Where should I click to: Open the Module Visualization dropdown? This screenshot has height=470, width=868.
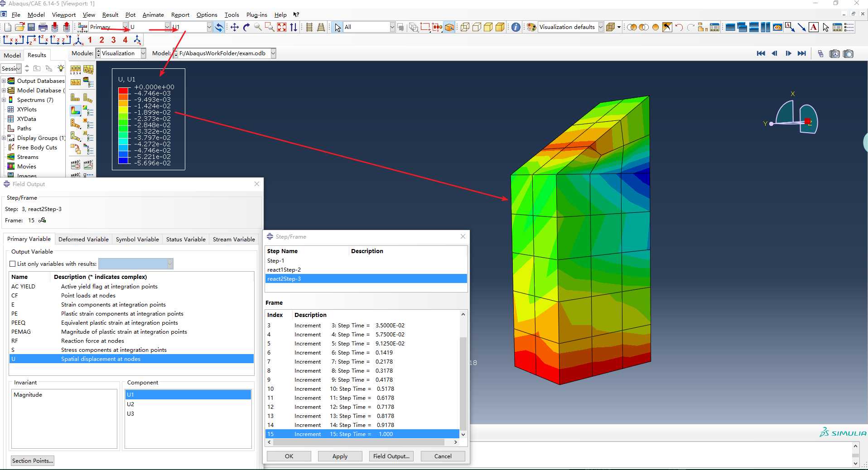[x=143, y=53]
